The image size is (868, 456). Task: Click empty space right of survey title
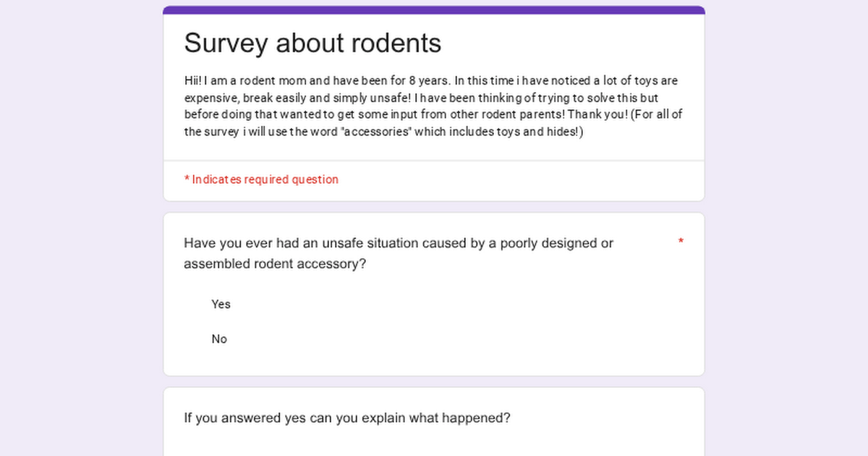tap(579, 43)
